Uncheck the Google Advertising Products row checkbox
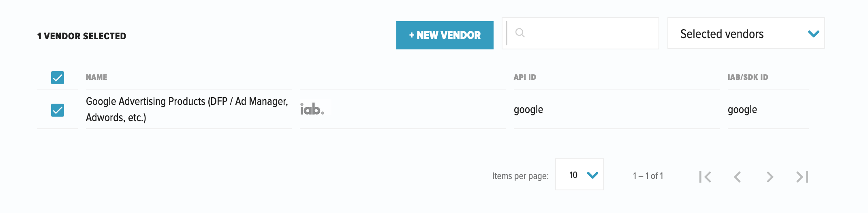Screen dimensions: 868x213 [x=58, y=110]
